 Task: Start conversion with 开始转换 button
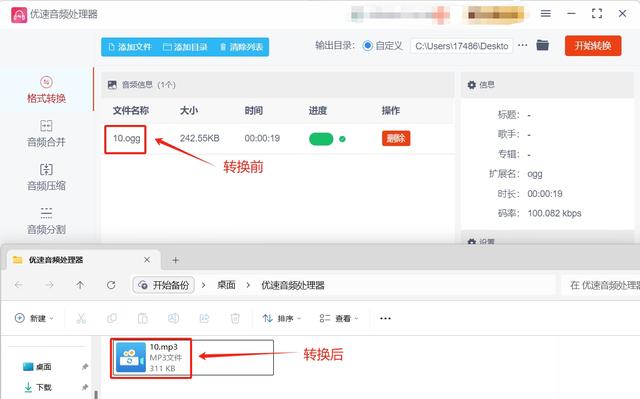[x=593, y=46]
